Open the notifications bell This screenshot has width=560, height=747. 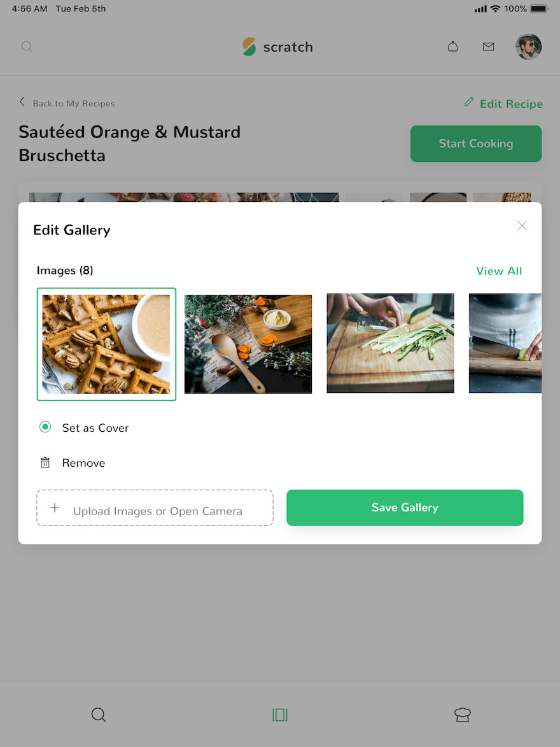[x=453, y=46]
